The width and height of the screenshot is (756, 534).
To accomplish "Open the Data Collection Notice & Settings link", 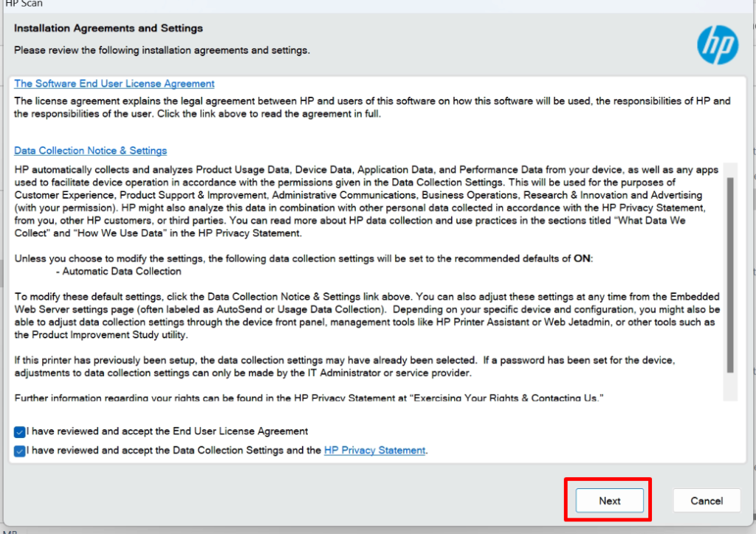I will click(90, 151).
